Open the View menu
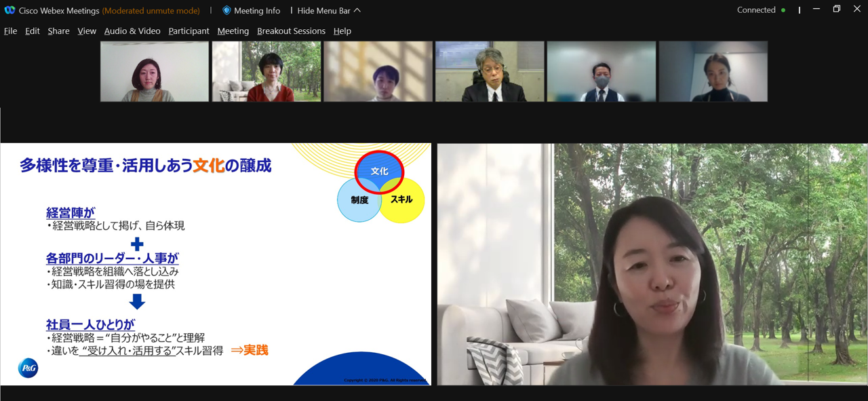The width and height of the screenshot is (868, 401). [87, 31]
